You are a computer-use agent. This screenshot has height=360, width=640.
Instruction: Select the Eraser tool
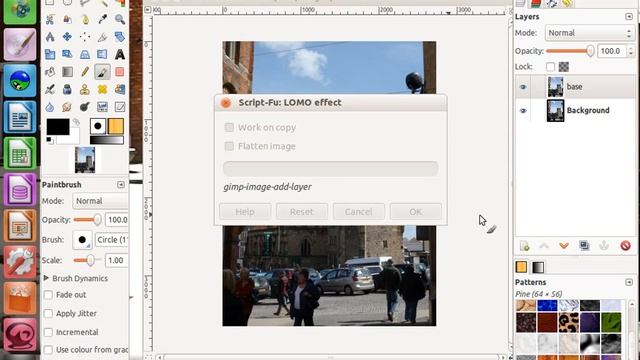tap(120, 72)
